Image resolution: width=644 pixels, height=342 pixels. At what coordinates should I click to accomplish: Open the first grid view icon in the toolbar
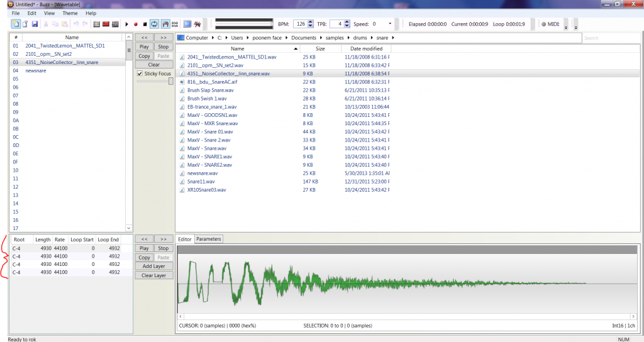coord(96,25)
